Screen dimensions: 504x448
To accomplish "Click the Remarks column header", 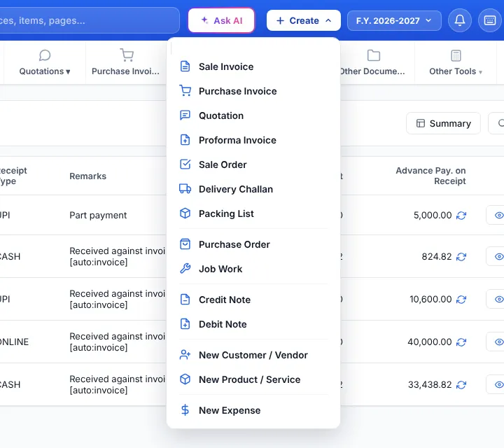I will tap(87, 176).
